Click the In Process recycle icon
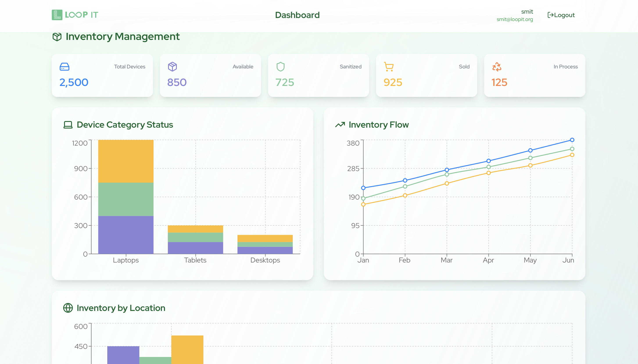 [497, 67]
